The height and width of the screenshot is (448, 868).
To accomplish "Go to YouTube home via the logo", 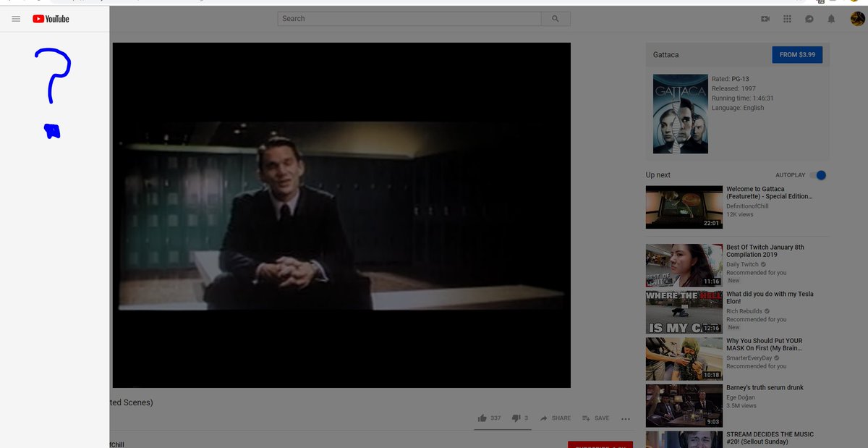I will (51, 19).
